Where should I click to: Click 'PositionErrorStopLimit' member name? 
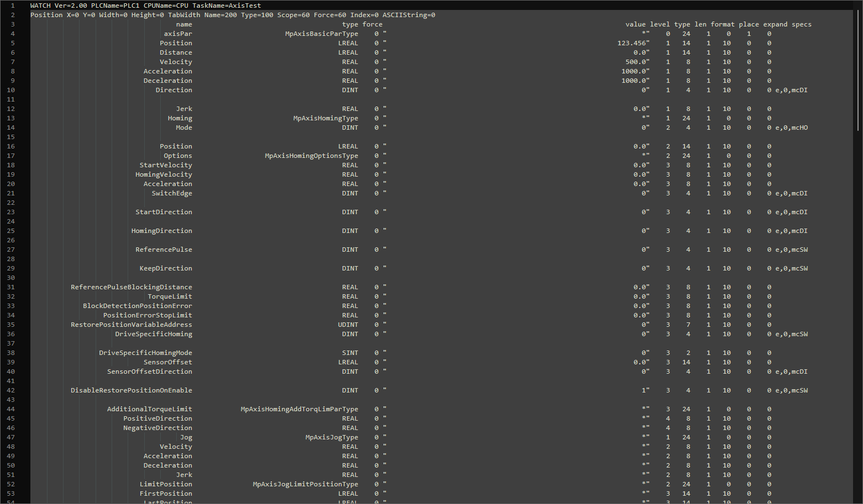[x=148, y=315]
